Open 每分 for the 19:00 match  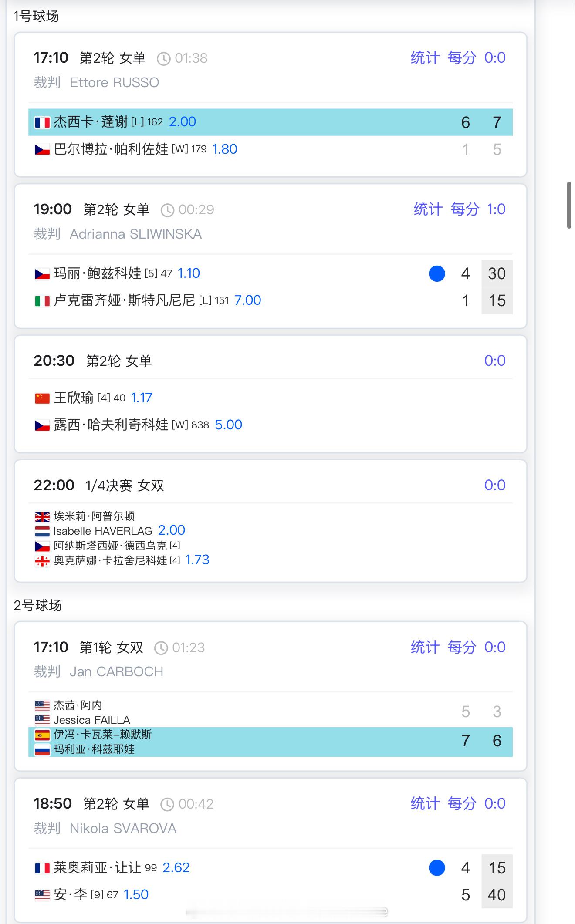[465, 209]
